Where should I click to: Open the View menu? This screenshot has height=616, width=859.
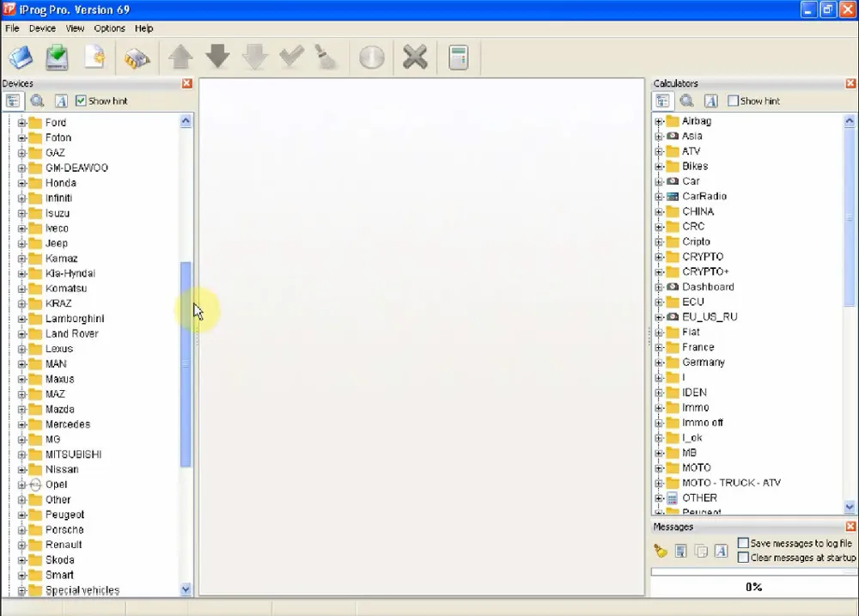coord(75,28)
